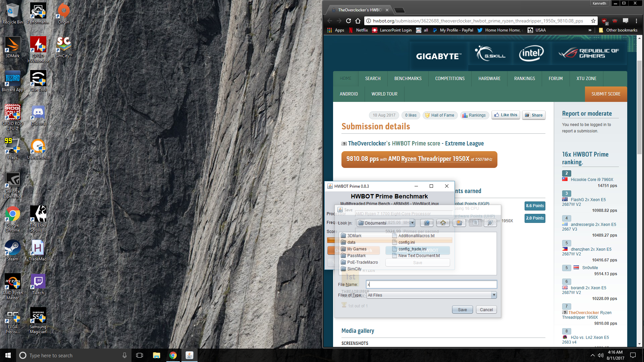Reload the page in Chrome
This screenshot has height=362, width=644.
pyautogui.click(x=348, y=21)
